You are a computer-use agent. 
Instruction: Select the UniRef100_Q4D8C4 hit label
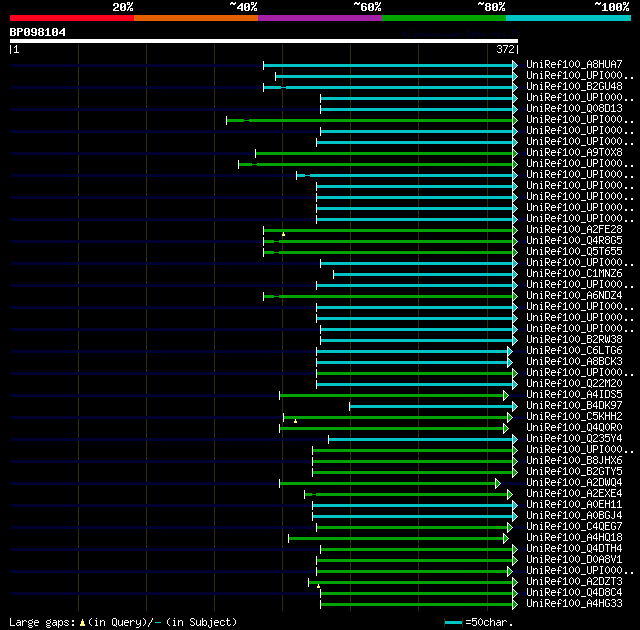pos(574,593)
